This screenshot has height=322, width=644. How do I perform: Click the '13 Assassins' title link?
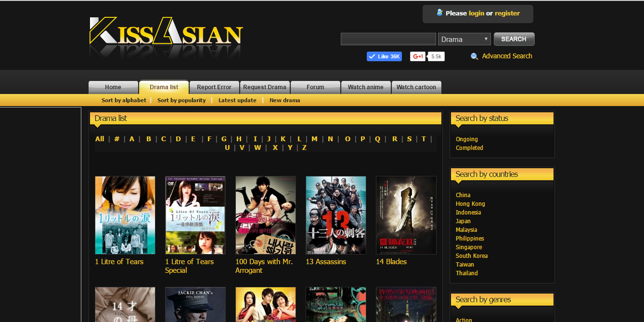(326, 262)
